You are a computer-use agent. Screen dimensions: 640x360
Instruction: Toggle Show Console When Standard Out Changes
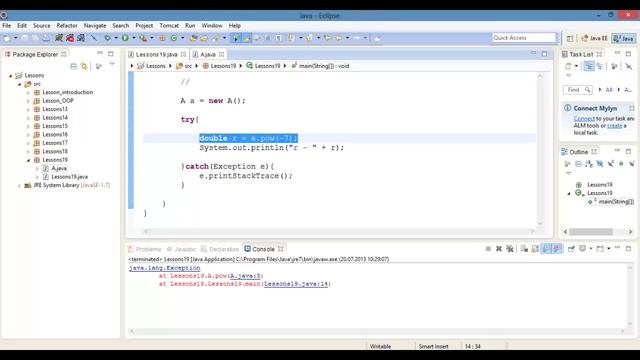[546, 249]
